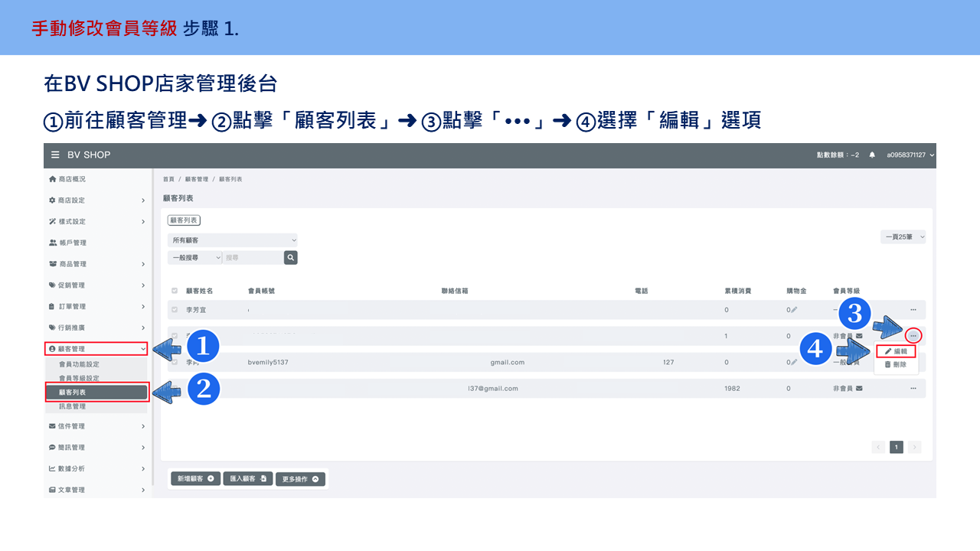Click the previous page arrow in pagination

(x=879, y=447)
